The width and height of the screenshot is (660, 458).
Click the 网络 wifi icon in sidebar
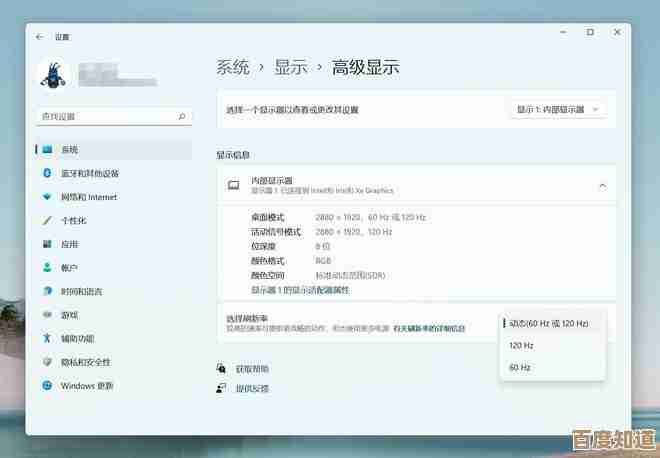tap(47, 197)
